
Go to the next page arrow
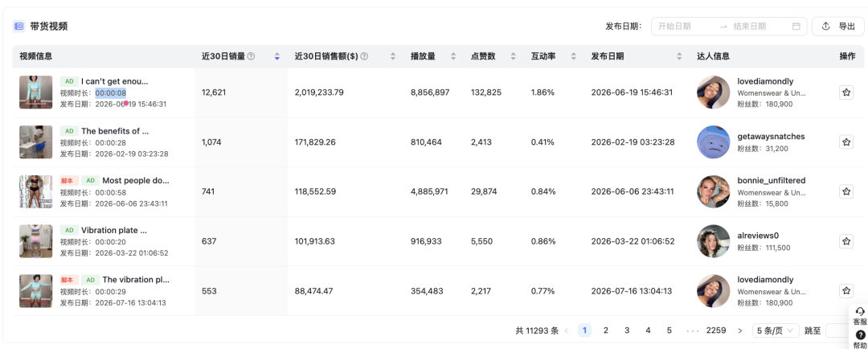point(740,331)
